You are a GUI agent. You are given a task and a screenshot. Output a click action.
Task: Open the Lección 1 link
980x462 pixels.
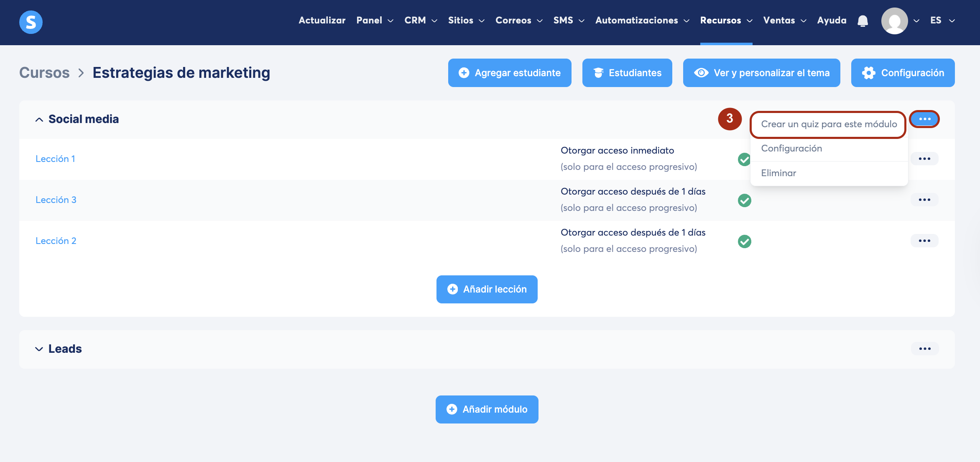(55, 159)
